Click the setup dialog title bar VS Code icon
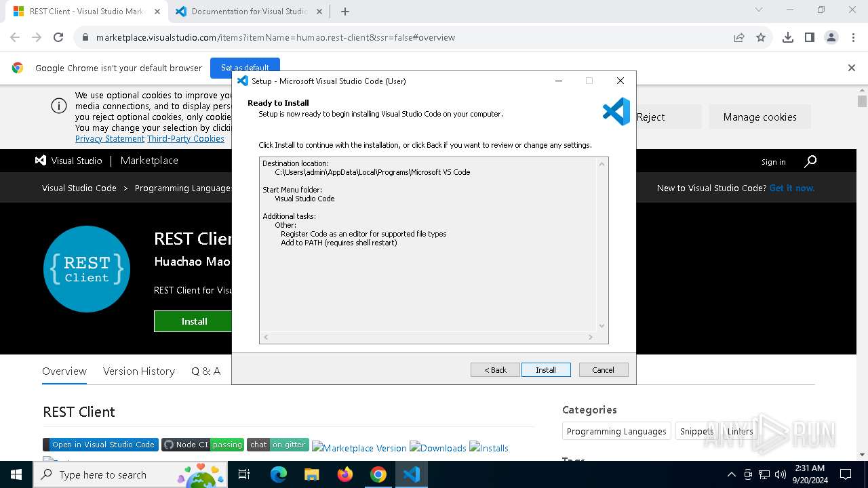Image resolution: width=868 pixels, height=488 pixels. pyautogui.click(x=243, y=81)
